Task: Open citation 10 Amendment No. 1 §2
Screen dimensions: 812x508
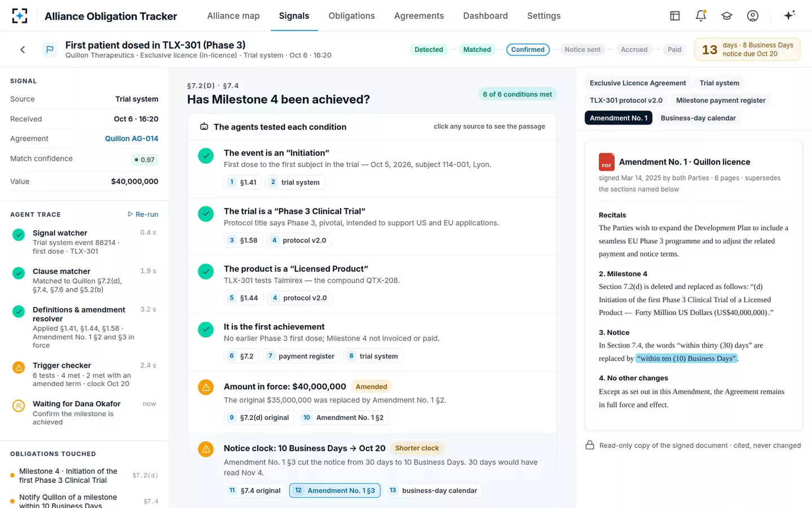Action: click(x=343, y=418)
